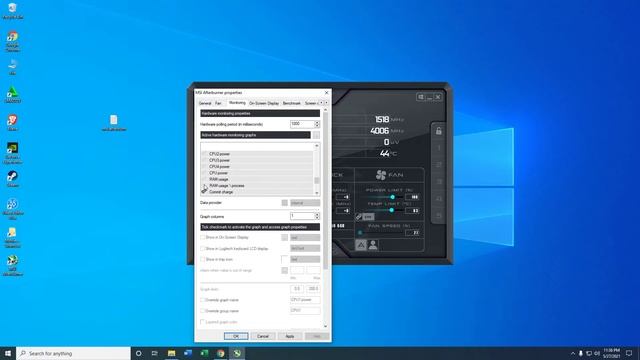Image resolution: width=640 pixels, height=360 pixels.
Task: Switch to the Screen capture tab
Action: (x=310, y=103)
